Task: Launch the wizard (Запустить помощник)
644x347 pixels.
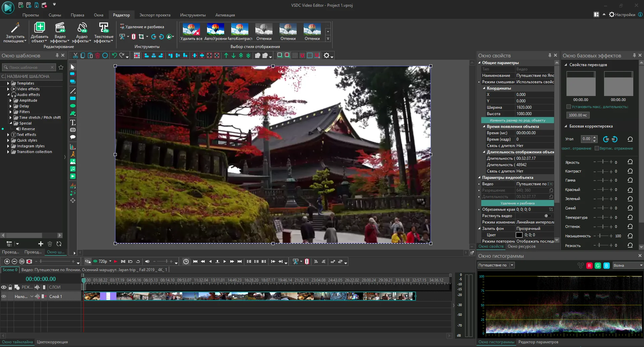Action: 15,33
